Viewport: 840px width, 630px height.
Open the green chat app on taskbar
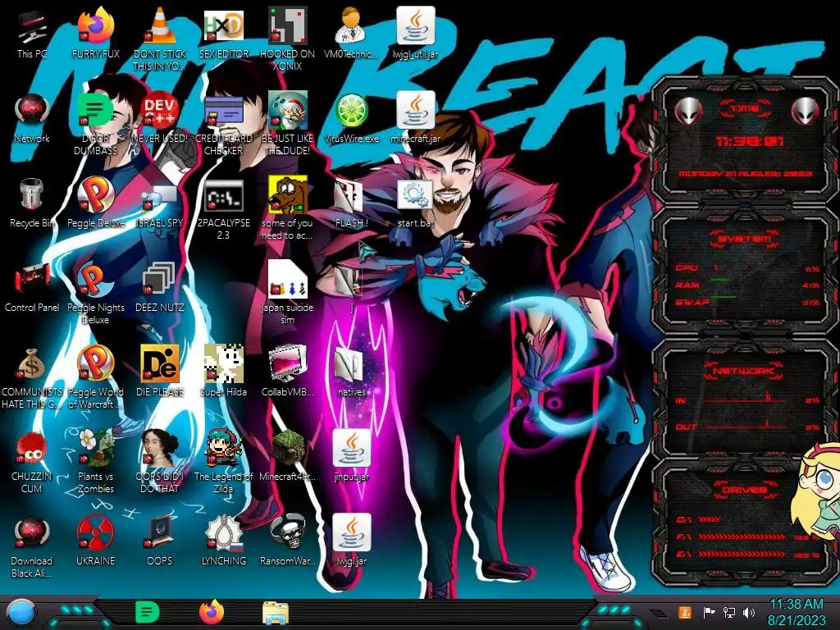pos(148,612)
